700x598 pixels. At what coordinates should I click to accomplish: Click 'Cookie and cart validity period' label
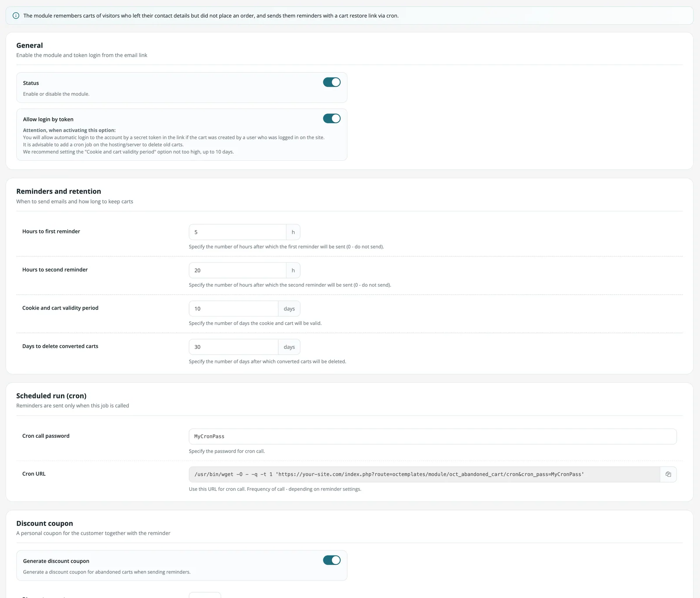[60, 308]
